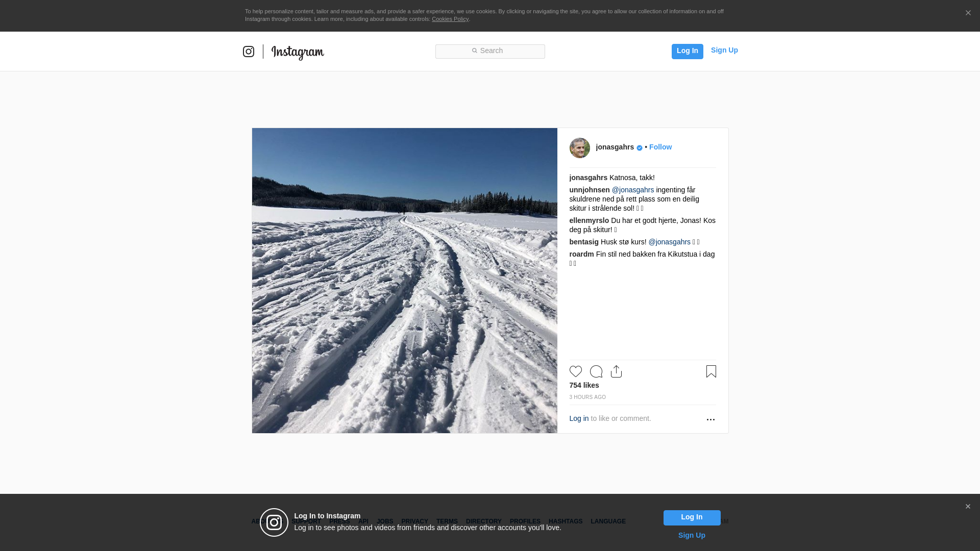This screenshot has height=551, width=980.
Task: Open the Cookies Policy link
Action: tap(450, 19)
